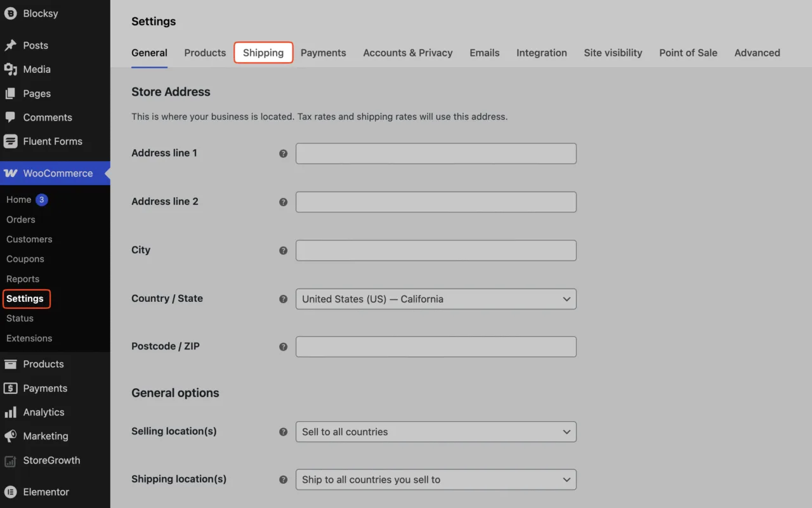
Task: Open the Media library icon
Action: [x=10, y=70]
